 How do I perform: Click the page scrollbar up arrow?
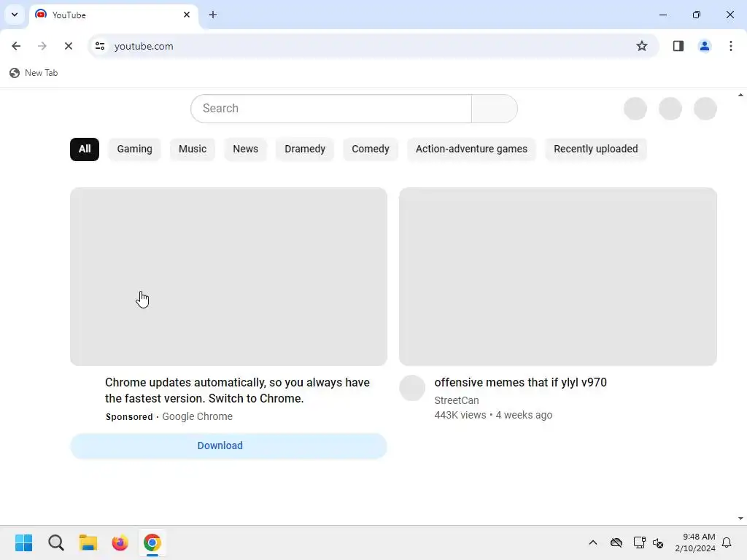[741, 96]
